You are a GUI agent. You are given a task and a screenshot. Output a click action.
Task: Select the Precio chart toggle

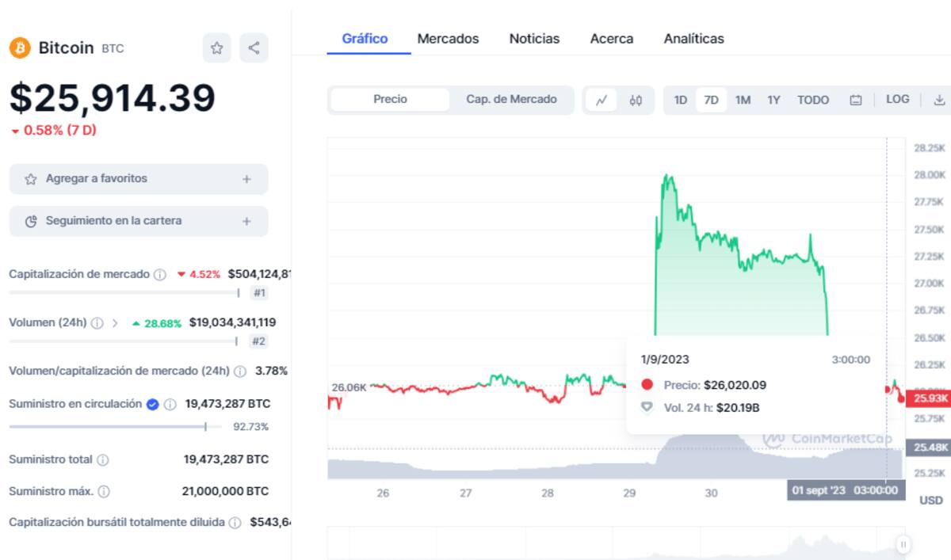tap(390, 100)
